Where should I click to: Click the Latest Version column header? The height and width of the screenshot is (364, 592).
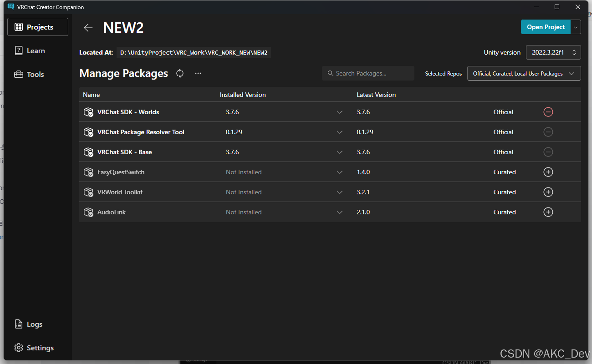coord(376,95)
